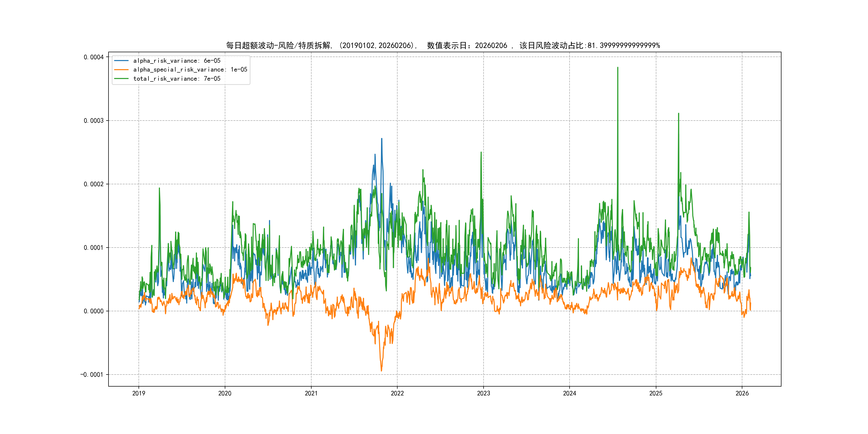Click the blue alpha_risk_variance legend line

tap(121, 61)
